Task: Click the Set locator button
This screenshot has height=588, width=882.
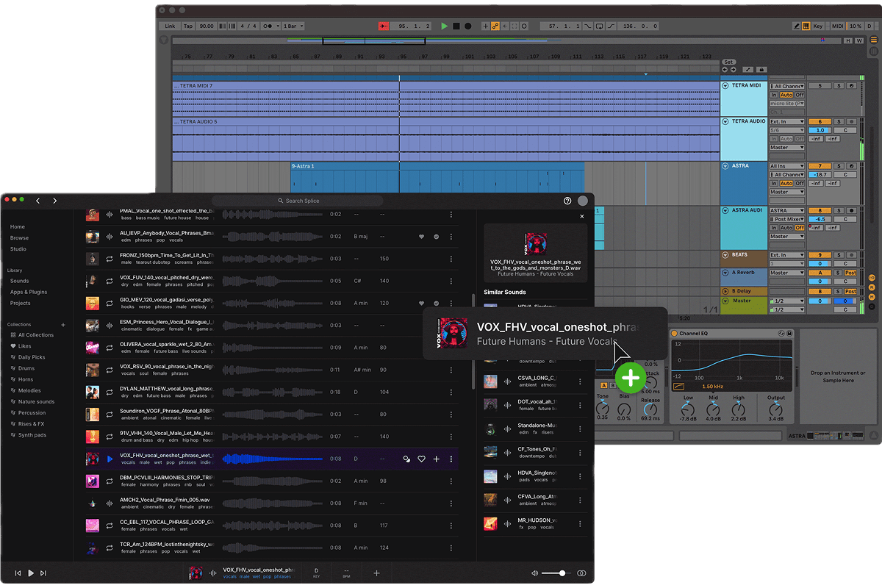Action: point(728,62)
